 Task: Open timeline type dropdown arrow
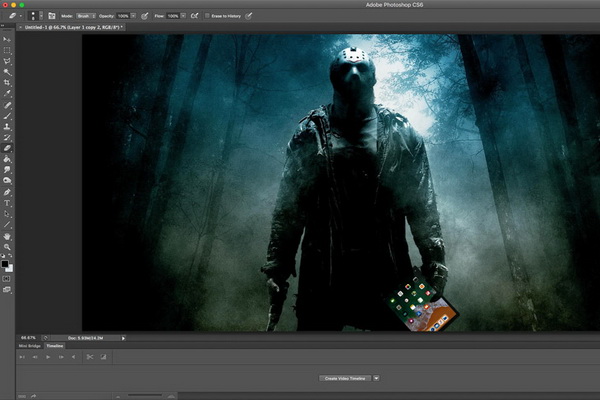point(377,378)
